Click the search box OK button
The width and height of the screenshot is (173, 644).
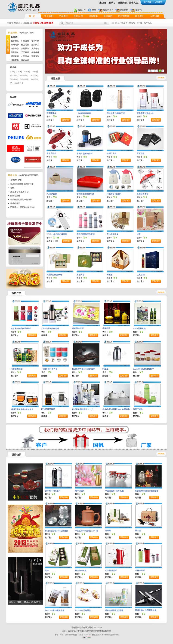(105, 23)
